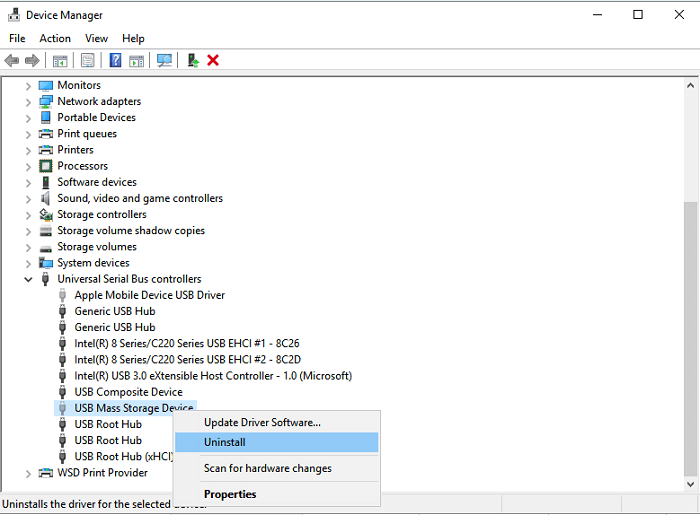Select USB Composite Device entry

coord(128,392)
